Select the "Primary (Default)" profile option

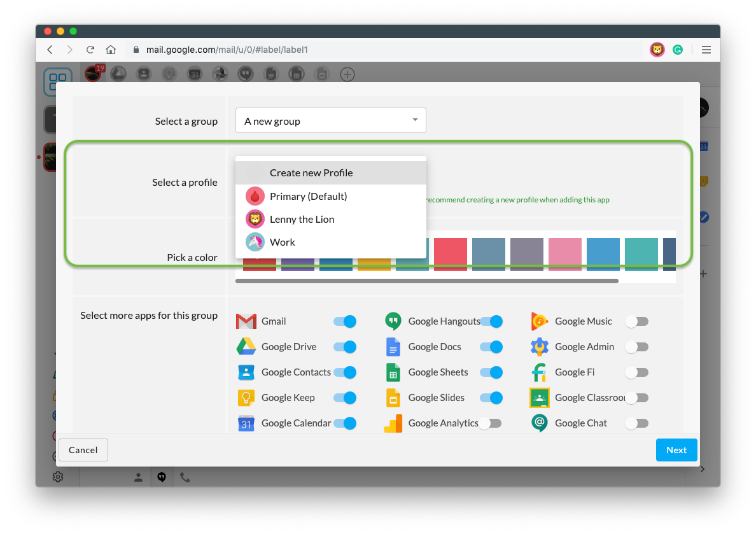tap(331, 196)
